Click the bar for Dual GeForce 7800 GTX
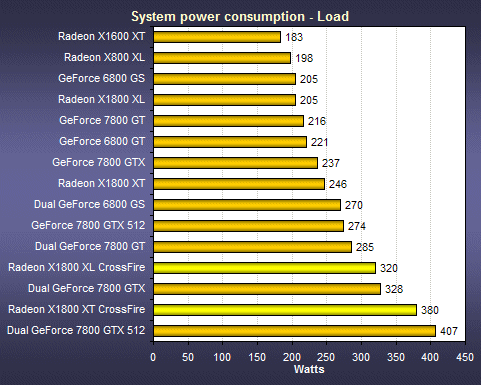The height and width of the screenshot is (385, 481). pos(267,289)
